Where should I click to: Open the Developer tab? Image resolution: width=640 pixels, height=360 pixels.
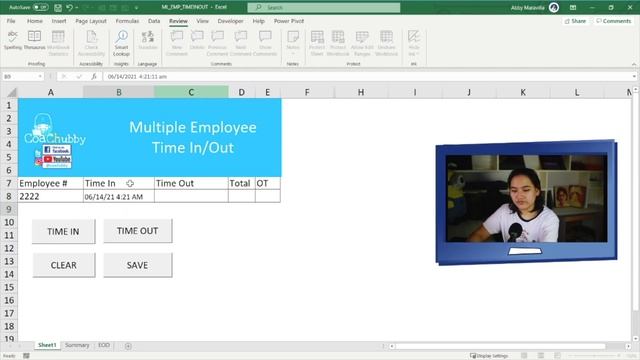[x=230, y=21]
